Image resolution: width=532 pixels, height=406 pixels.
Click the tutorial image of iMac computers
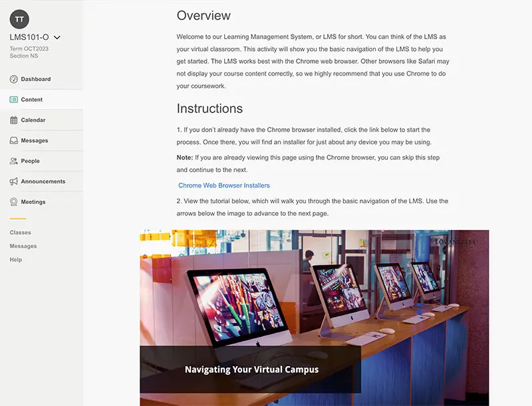[314, 318]
